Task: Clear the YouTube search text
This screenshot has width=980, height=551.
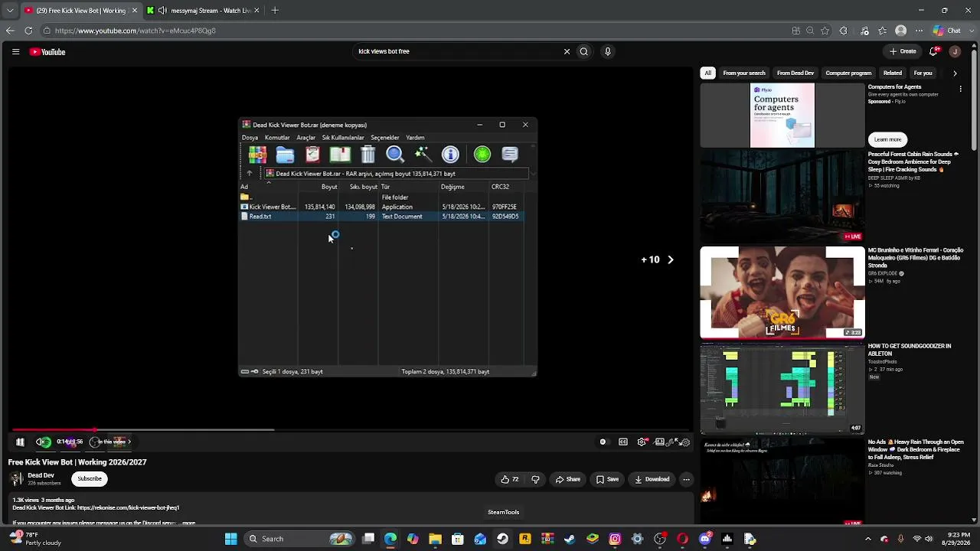Action: click(567, 51)
